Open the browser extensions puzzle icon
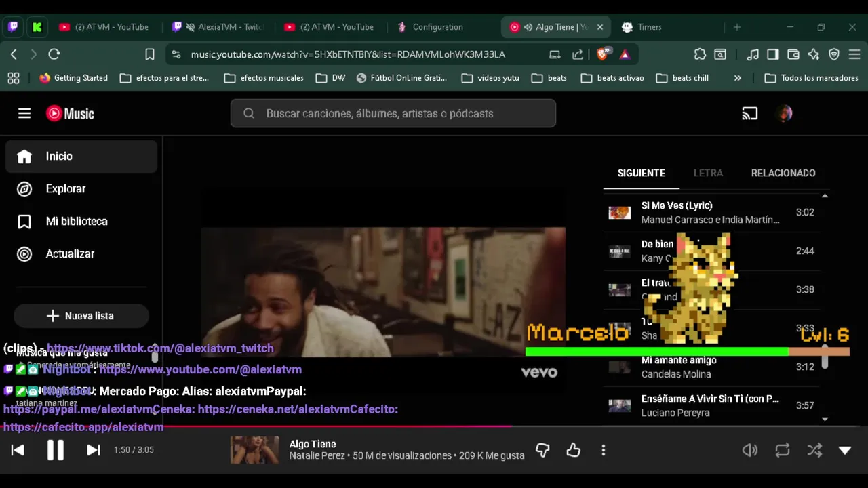Screen dimensions: 868x488 700,54
